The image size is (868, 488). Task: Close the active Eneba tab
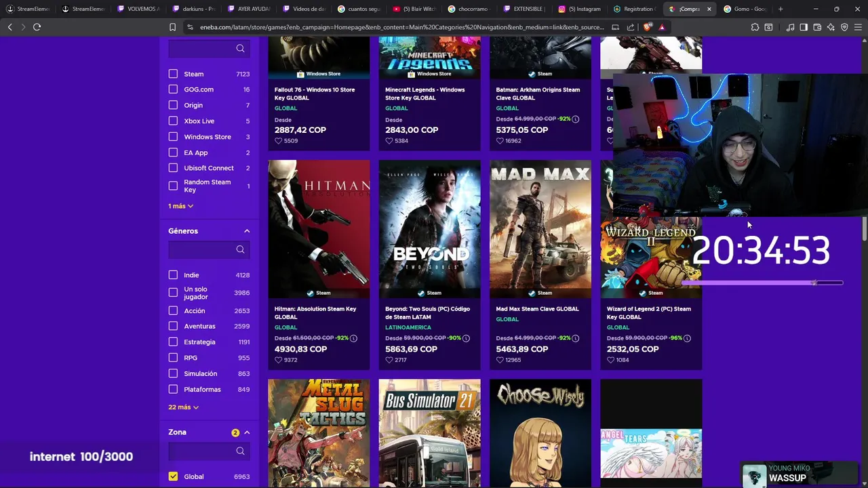click(x=709, y=9)
